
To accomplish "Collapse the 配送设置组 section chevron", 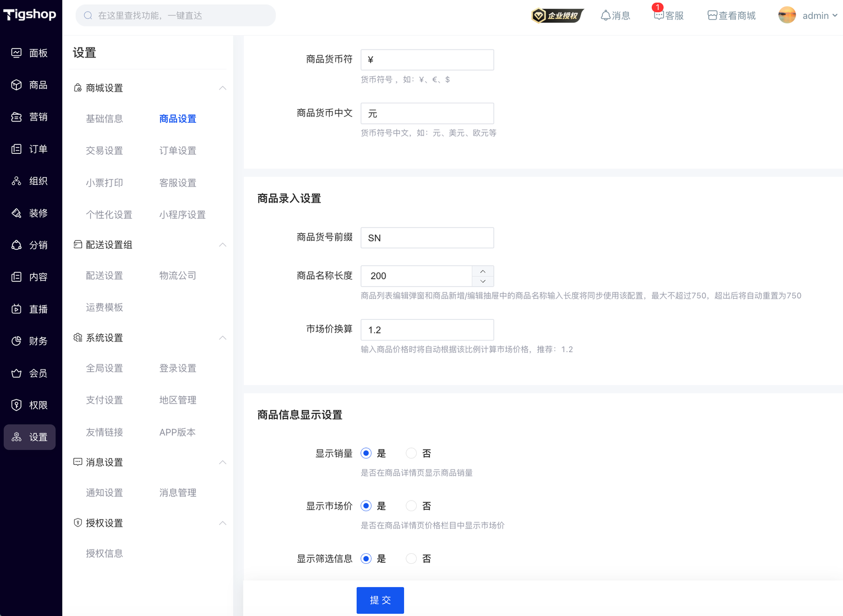I will coord(223,245).
